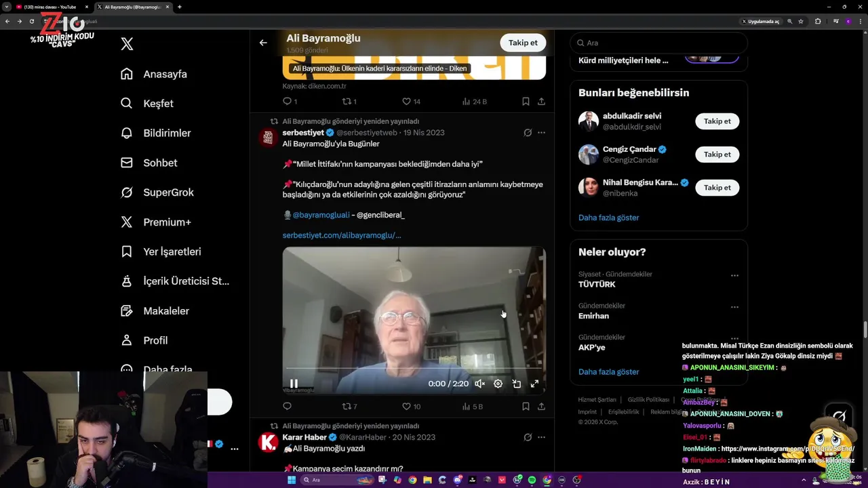This screenshot has height=488, width=868.
Task: Toggle picture-in-picture for the video
Action: (516, 384)
